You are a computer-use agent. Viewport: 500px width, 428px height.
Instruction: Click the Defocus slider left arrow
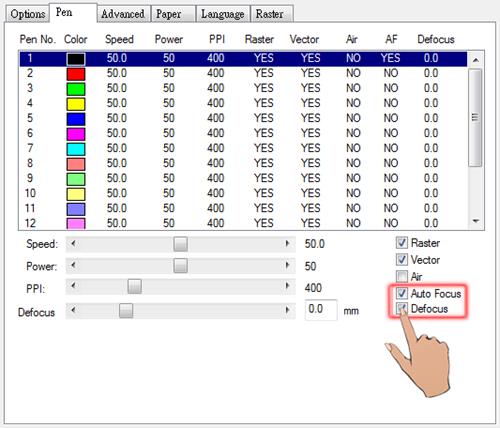(x=73, y=310)
